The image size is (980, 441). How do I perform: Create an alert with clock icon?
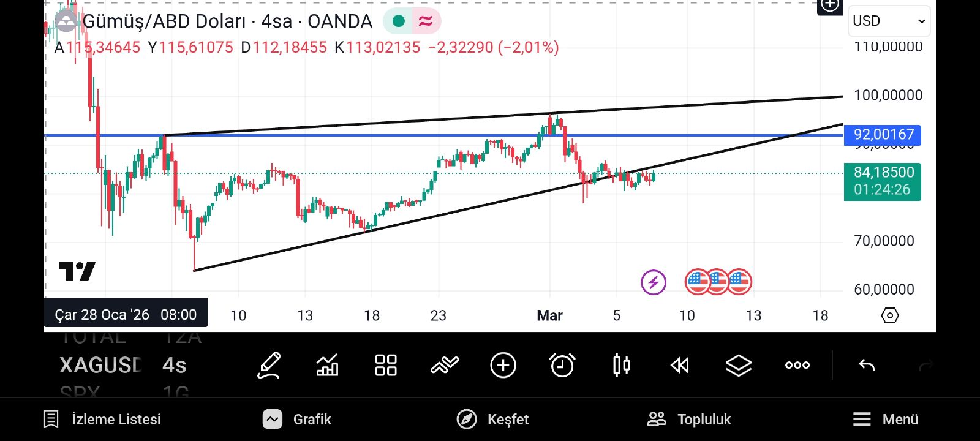[562, 366]
